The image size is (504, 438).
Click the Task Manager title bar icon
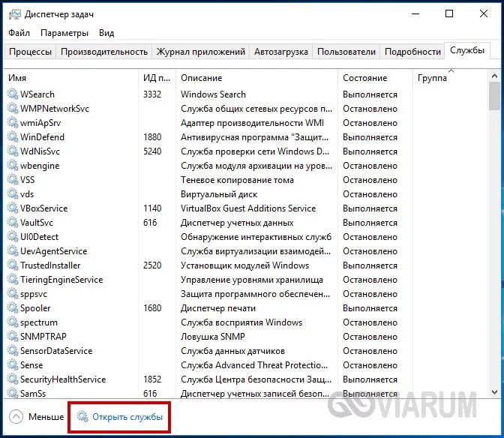tap(14, 14)
